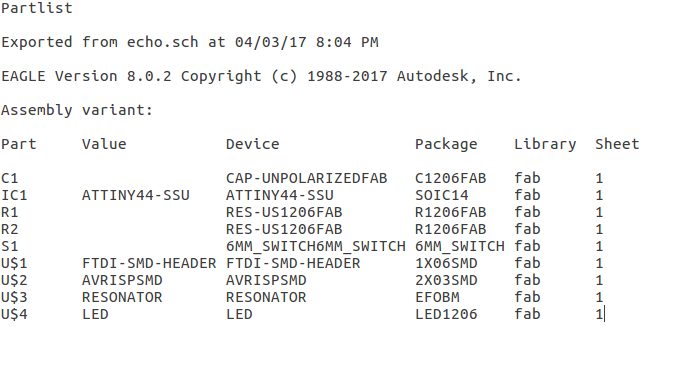This screenshot has height=370, width=687.
Task: Click the EFOBM package text
Action: tap(437, 298)
